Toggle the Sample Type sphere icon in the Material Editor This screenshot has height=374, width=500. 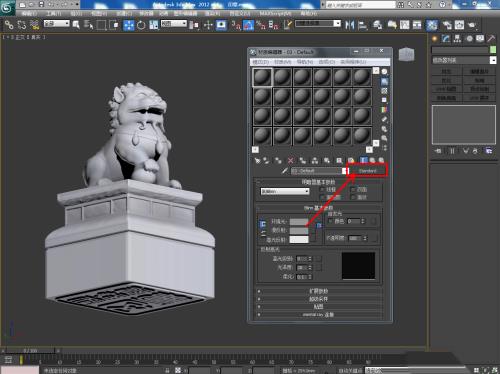384,72
